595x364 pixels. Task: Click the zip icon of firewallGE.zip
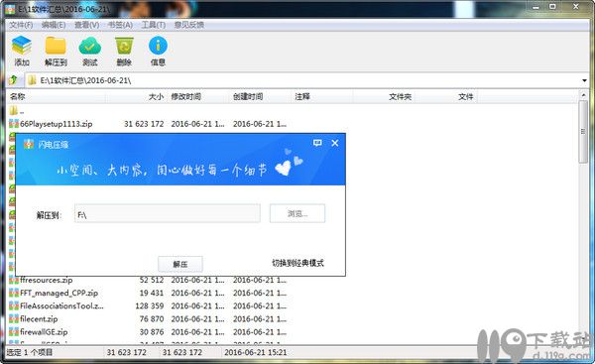click(x=14, y=331)
